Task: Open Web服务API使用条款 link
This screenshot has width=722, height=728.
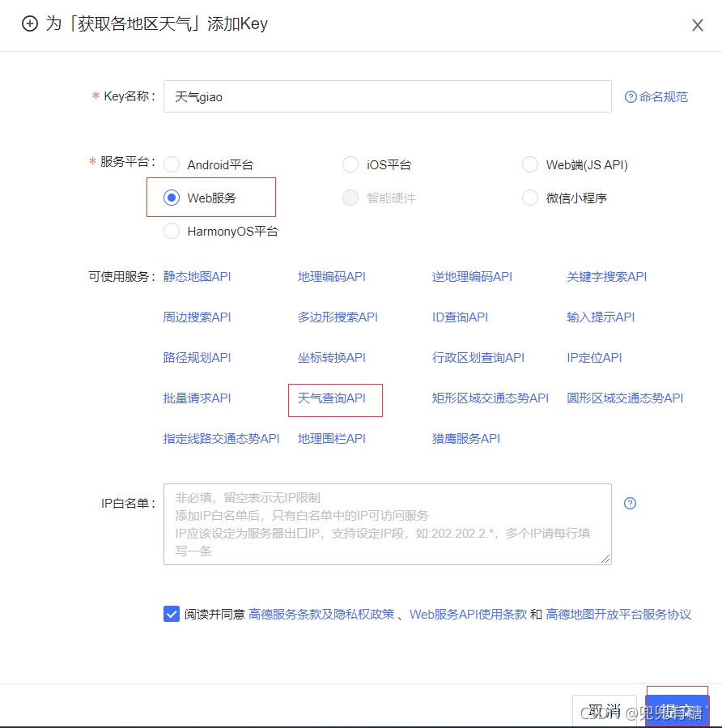Action: 468,615
